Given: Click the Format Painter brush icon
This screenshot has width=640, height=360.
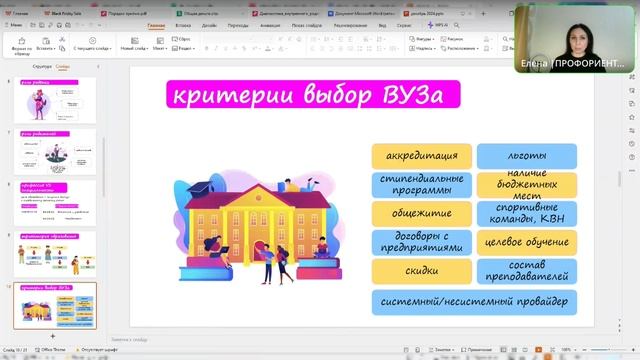Looking at the screenshot, I should pyautogui.click(x=22, y=41).
